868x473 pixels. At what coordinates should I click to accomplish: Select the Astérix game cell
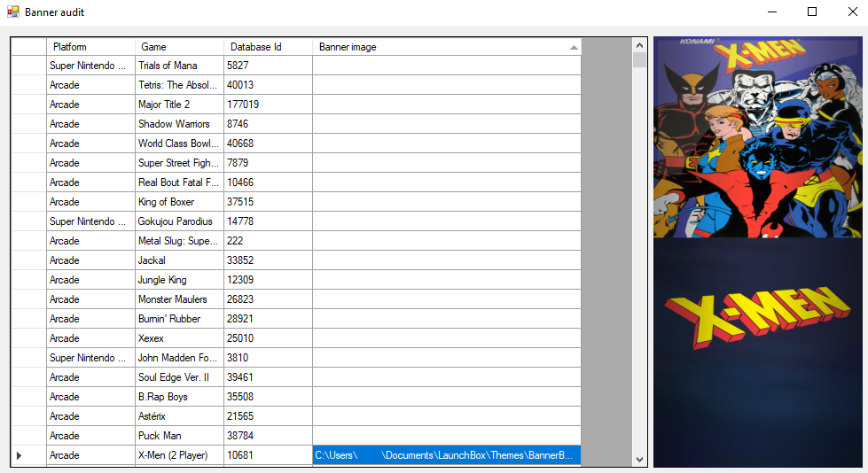[x=179, y=416]
